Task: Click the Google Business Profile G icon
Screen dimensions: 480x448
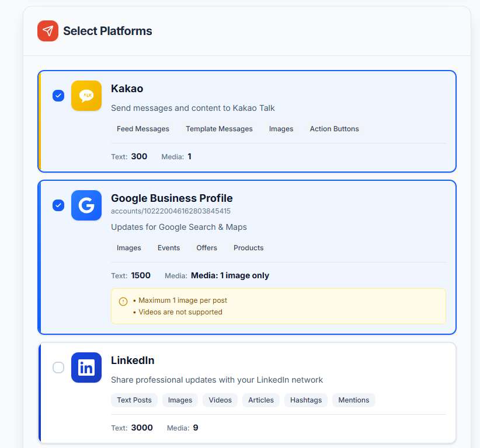Action: pos(86,205)
